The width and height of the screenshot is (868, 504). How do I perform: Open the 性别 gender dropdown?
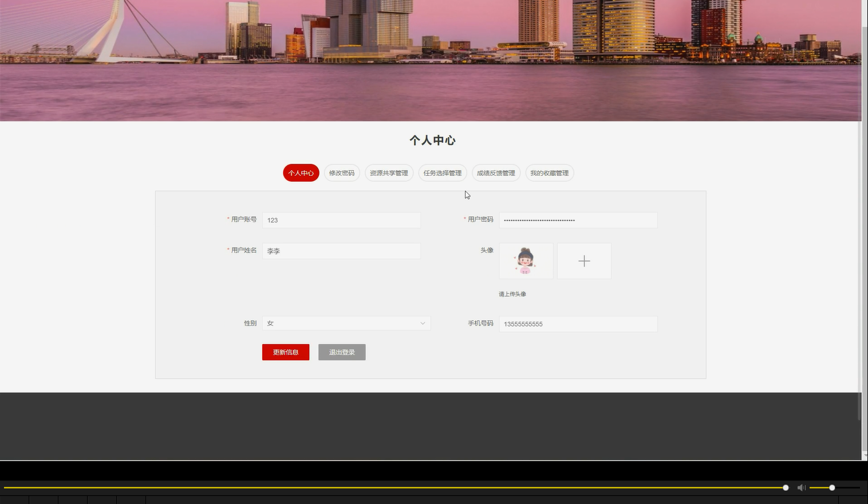point(346,323)
